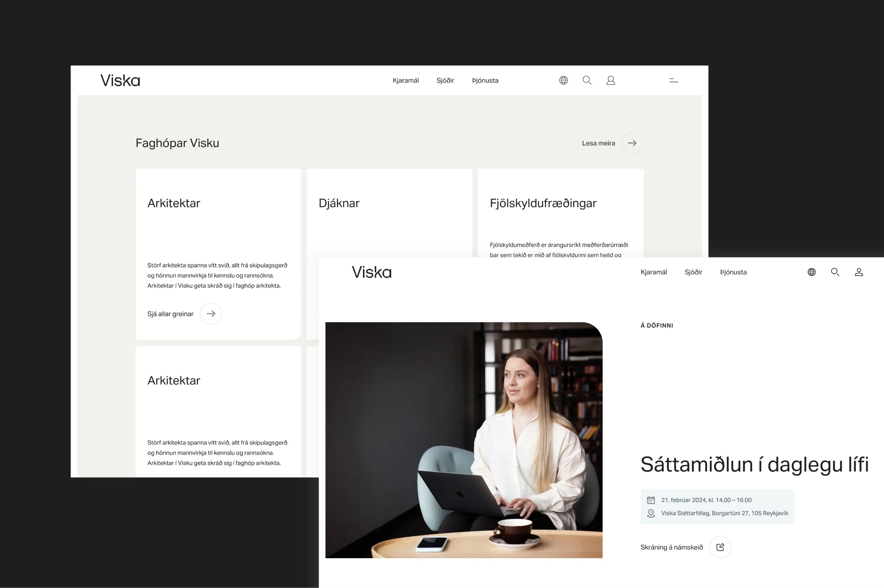This screenshot has height=588, width=884.
Task: Click the globe icon in lower window header
Action: point(811,272)
